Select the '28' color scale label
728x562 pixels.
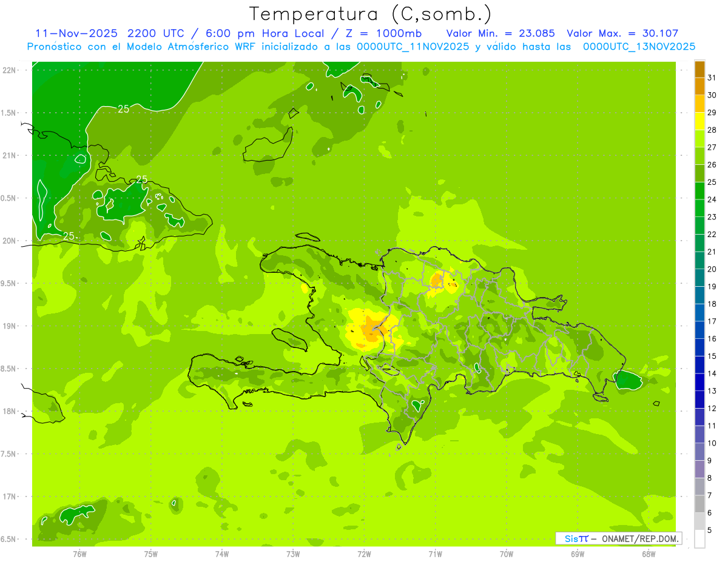712,130
